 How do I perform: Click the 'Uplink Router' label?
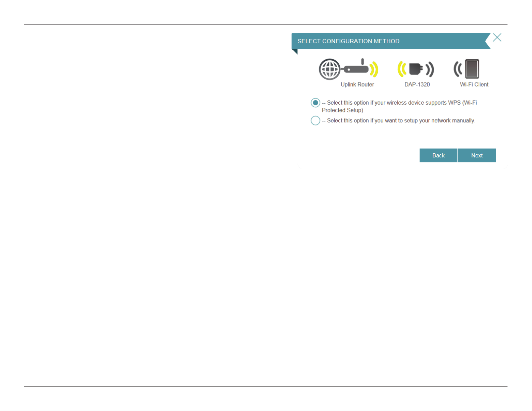(357, 85)
